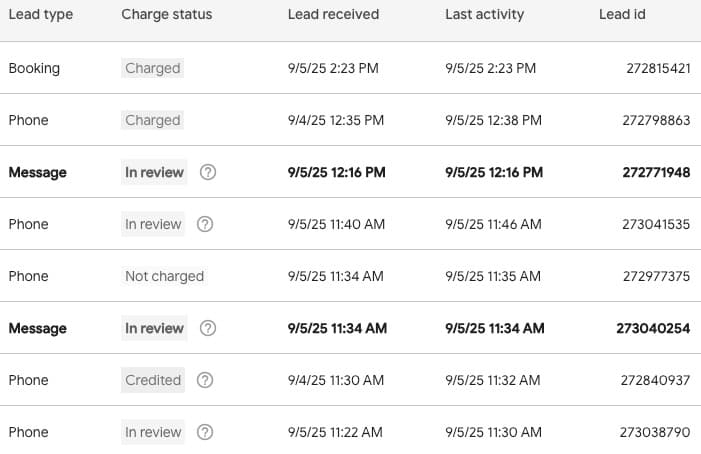Open help icon for lead 273040254
Image resolution: width=701 pixels, height=454 pixels.
click(208, 328)
